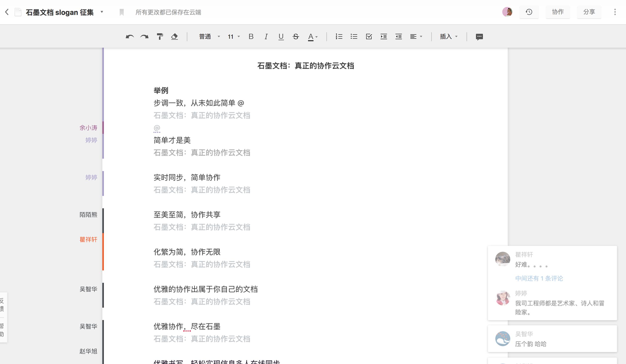Open 吴智华's comment 压个韵 哈哈

(x=552, y=339)
